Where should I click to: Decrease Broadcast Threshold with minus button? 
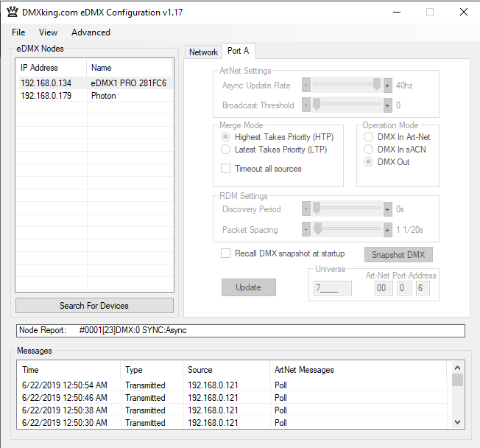306,105
